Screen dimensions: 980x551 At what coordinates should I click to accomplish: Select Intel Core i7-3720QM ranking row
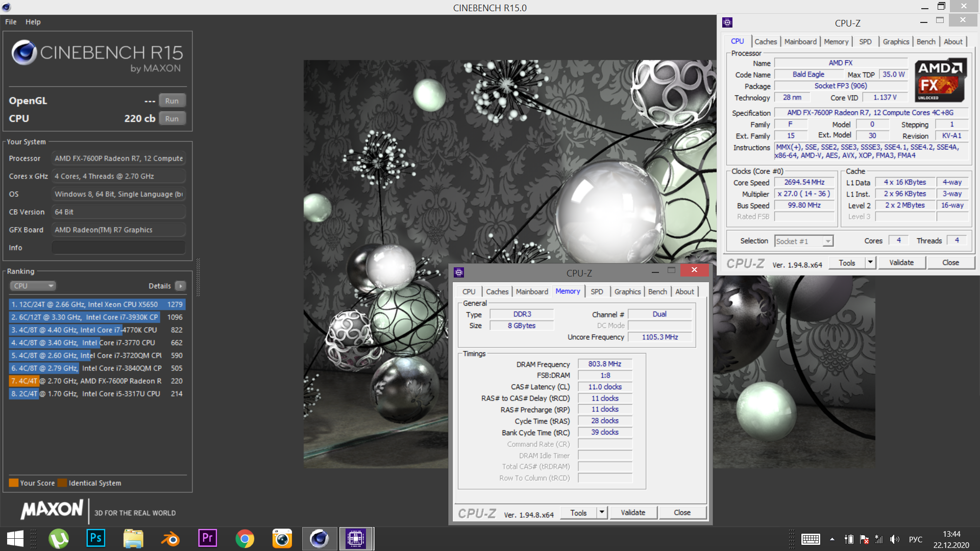[x=97, y=356]
